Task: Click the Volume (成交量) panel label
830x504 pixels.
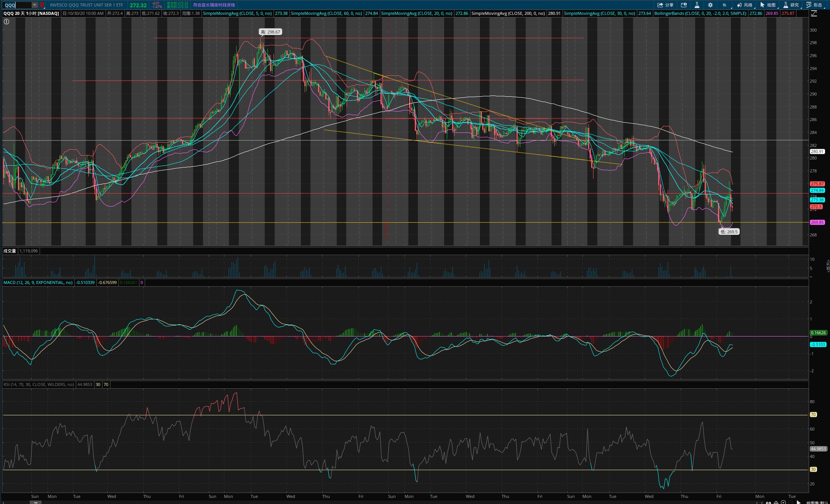Action: click(10, 251)
